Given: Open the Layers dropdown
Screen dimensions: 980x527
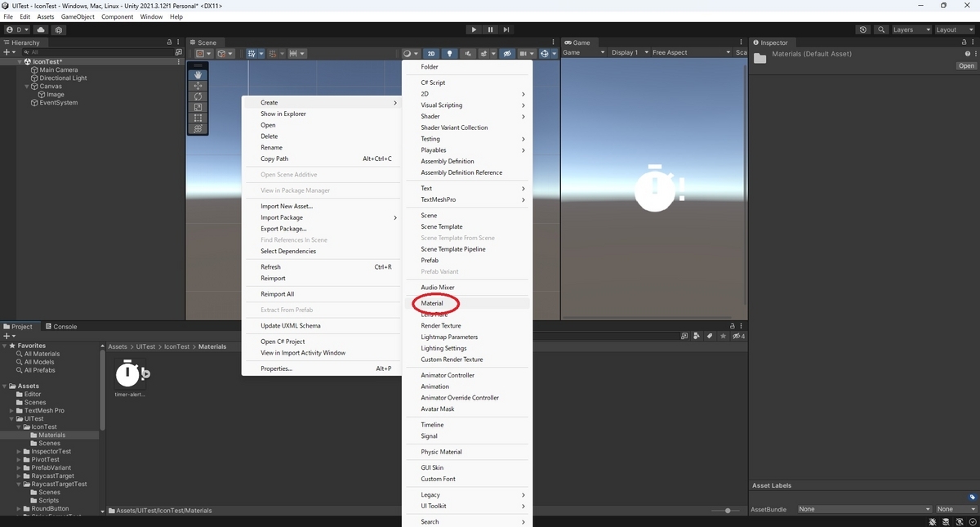Looking at the screenshot, I should click(x=911, y=29).
